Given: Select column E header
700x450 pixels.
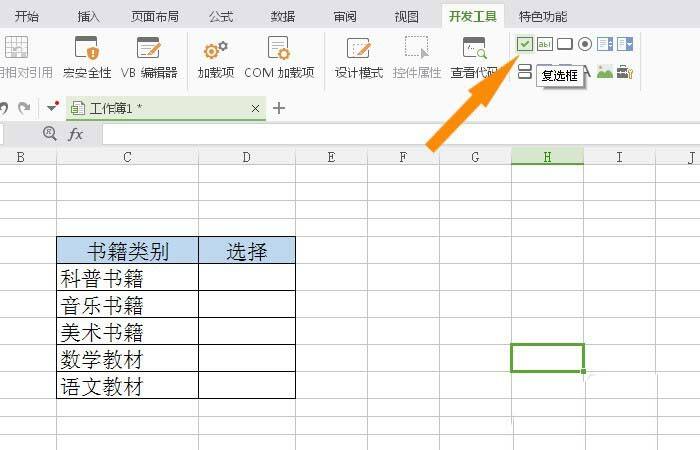Looking at the screenshot, I should click(x=331, y=157).
